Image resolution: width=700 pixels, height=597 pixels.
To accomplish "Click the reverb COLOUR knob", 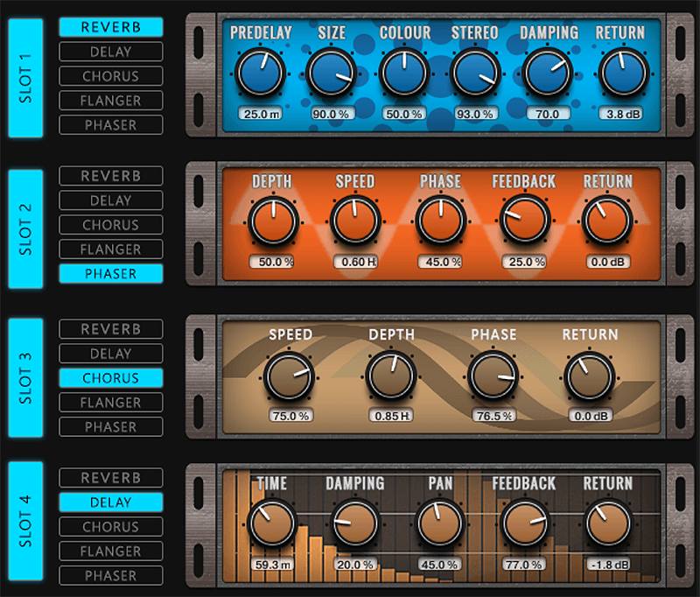I will [404, 73].
